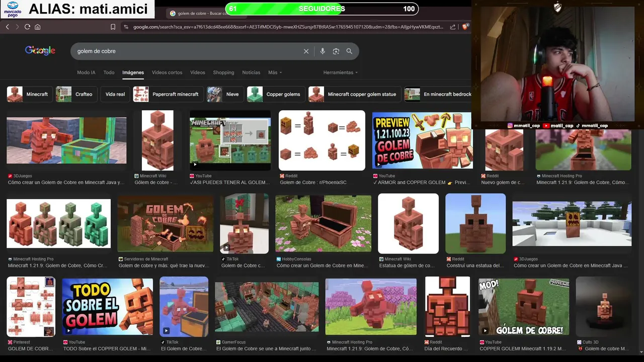Filter by the Nieve chip
Image resolution: width=644 pixels, height=362 pixels.
click(225, 94)
